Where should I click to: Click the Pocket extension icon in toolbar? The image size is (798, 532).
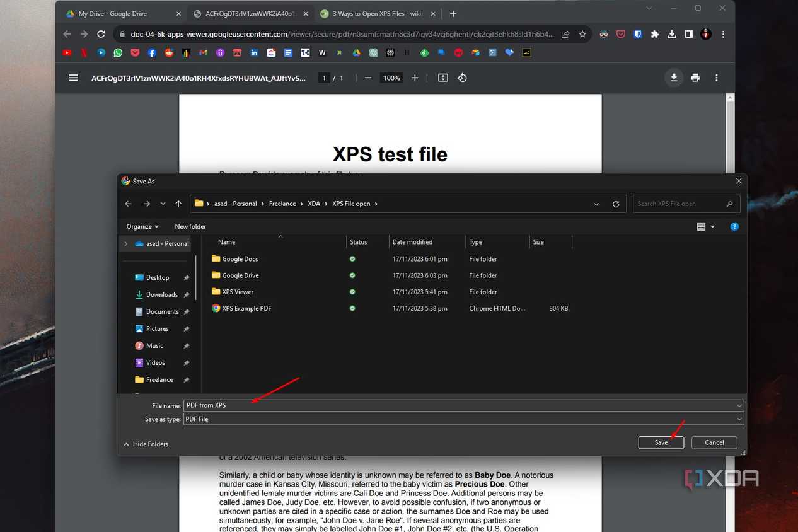click(x=621, y=34)
